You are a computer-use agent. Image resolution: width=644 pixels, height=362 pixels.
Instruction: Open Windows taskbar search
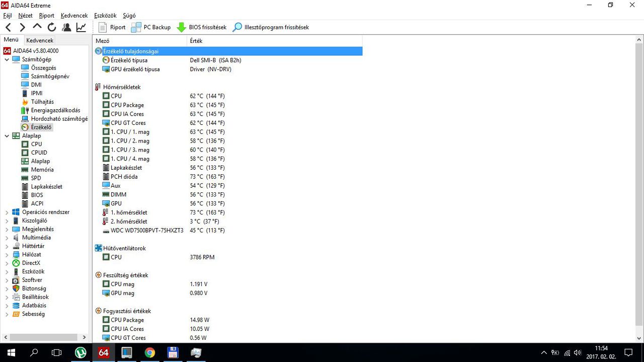coord(34,352)
